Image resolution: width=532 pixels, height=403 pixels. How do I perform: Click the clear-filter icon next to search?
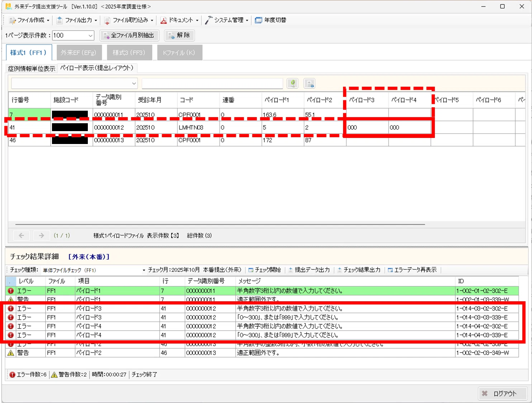coord(309,83)
